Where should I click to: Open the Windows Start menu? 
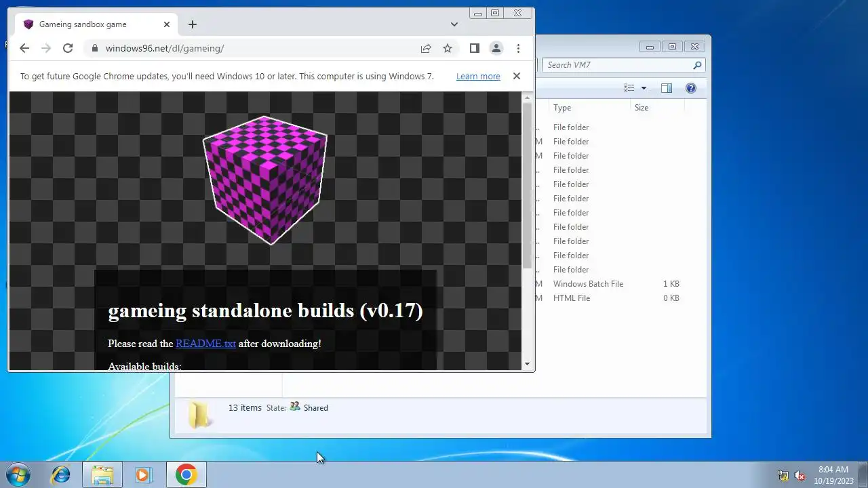18,474
